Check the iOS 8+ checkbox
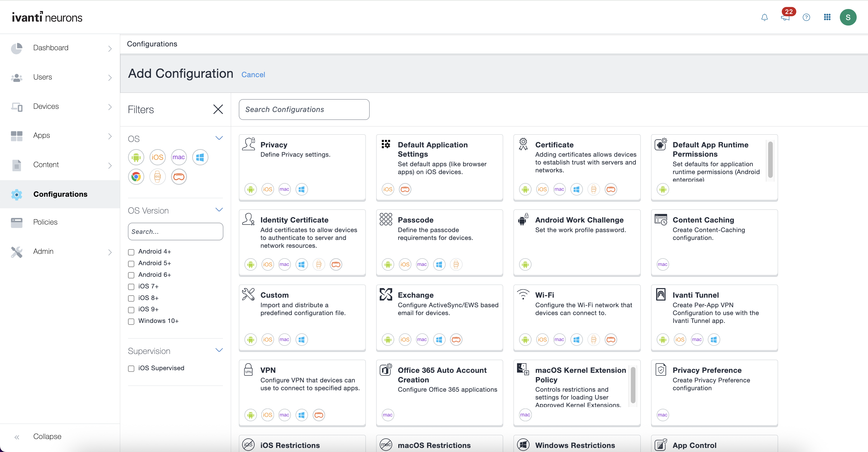The width and height of the screenshot is (868, 452). pos(131,298)
